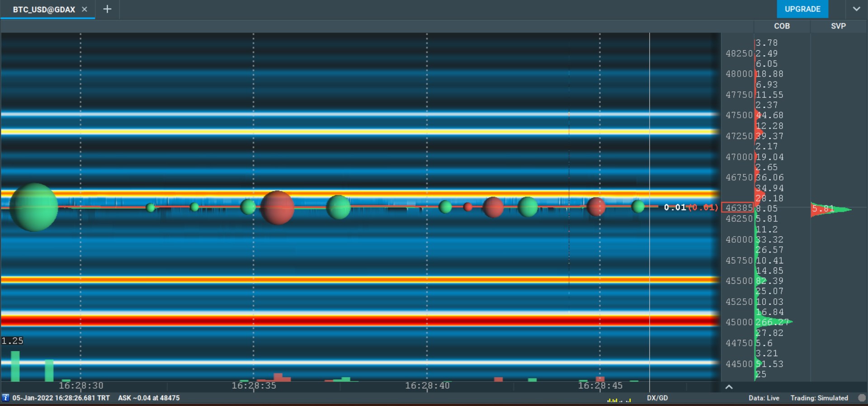
Task: Click the blue info icon in status bar
Action: point(5,398)
